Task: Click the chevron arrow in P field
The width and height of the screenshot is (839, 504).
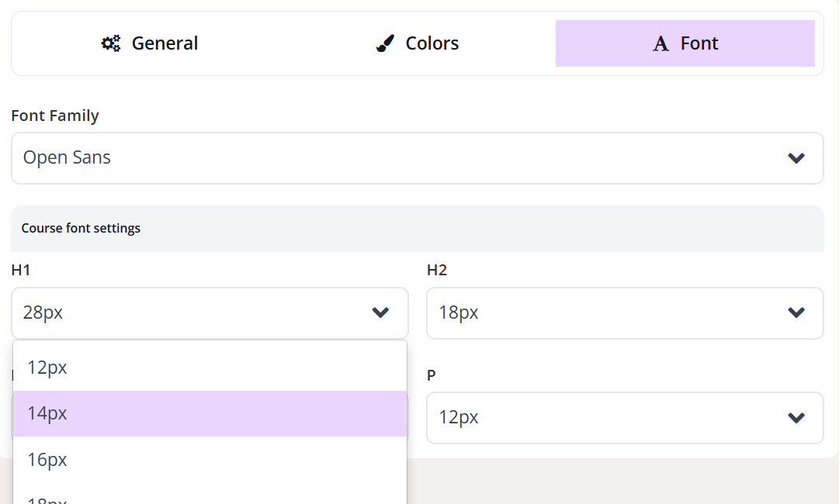Action: [796, 417]
